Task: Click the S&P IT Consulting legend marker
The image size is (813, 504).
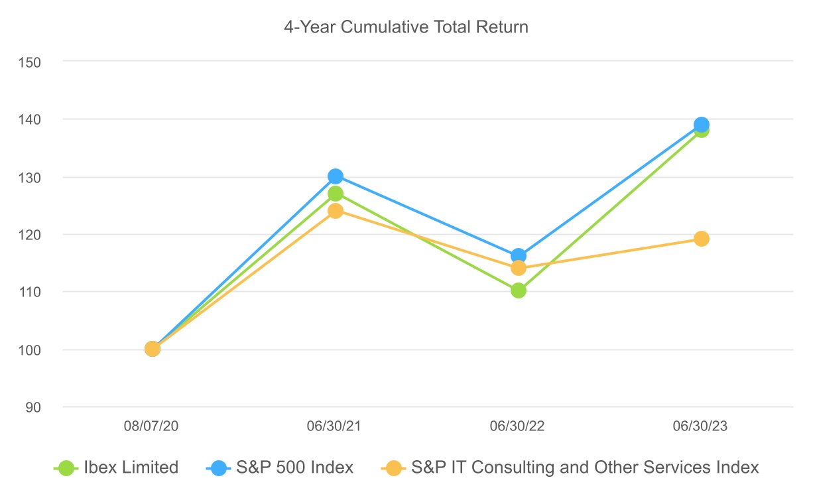Action: pyautogui.click(x=395, y=468)
